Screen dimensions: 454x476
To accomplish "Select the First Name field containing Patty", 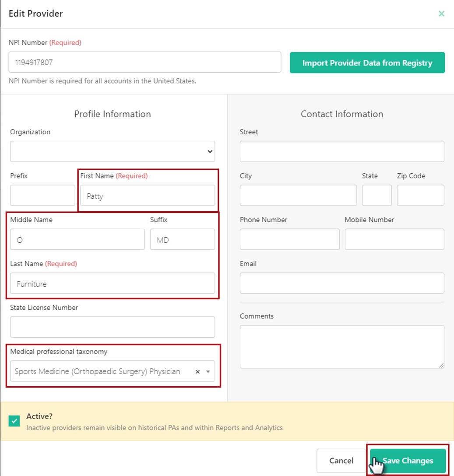I will (x=148, y=196).
